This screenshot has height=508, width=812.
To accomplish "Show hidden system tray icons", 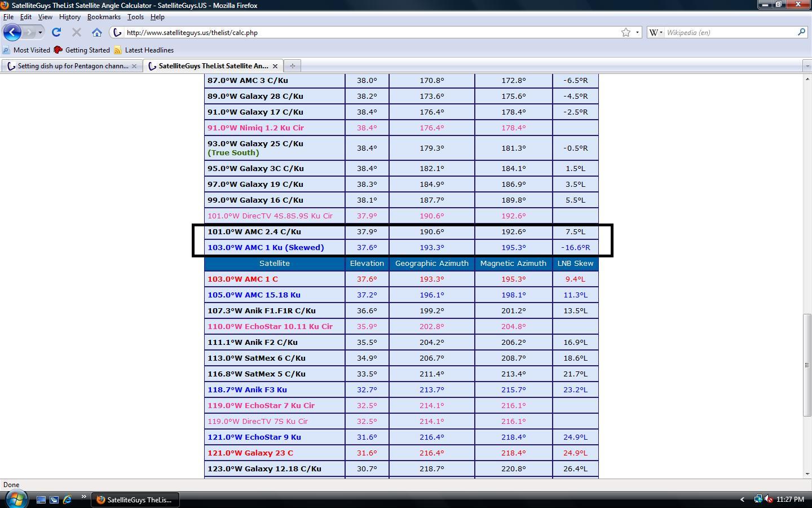I will (x=742, y=500).
